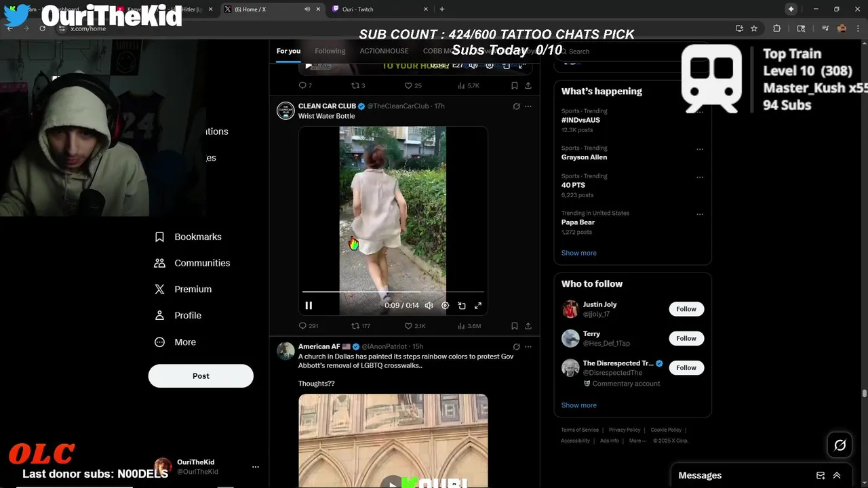View 5.7K views analytics on top post
This screenshot has height=488, width=868.
pyautogui.click(x=469, y=85)
